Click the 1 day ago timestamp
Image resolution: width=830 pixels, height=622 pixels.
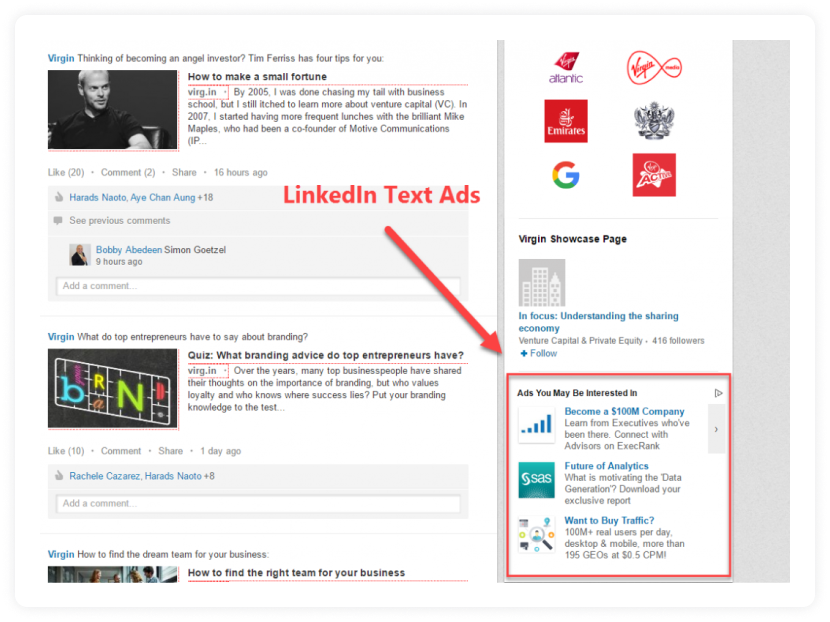pos(221,451)
